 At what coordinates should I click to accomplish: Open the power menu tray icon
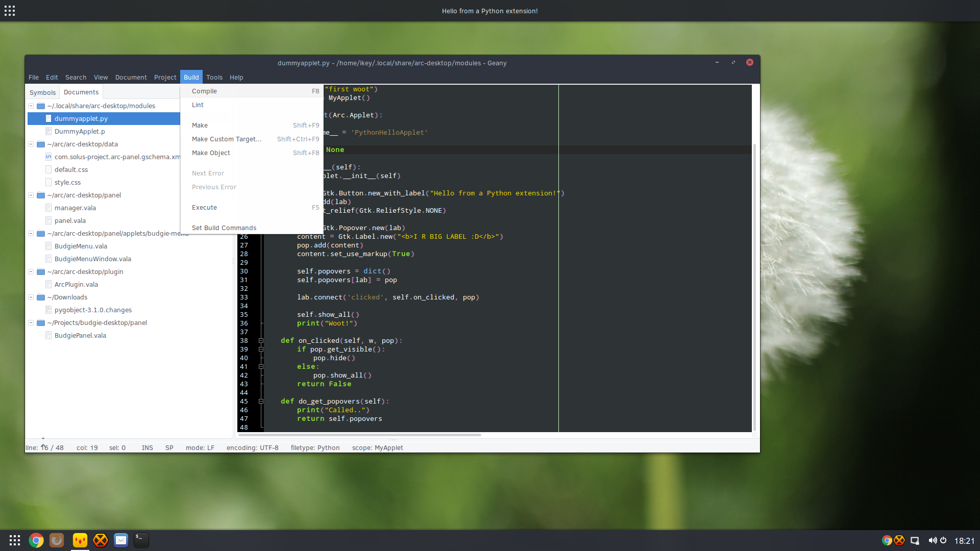943,540
